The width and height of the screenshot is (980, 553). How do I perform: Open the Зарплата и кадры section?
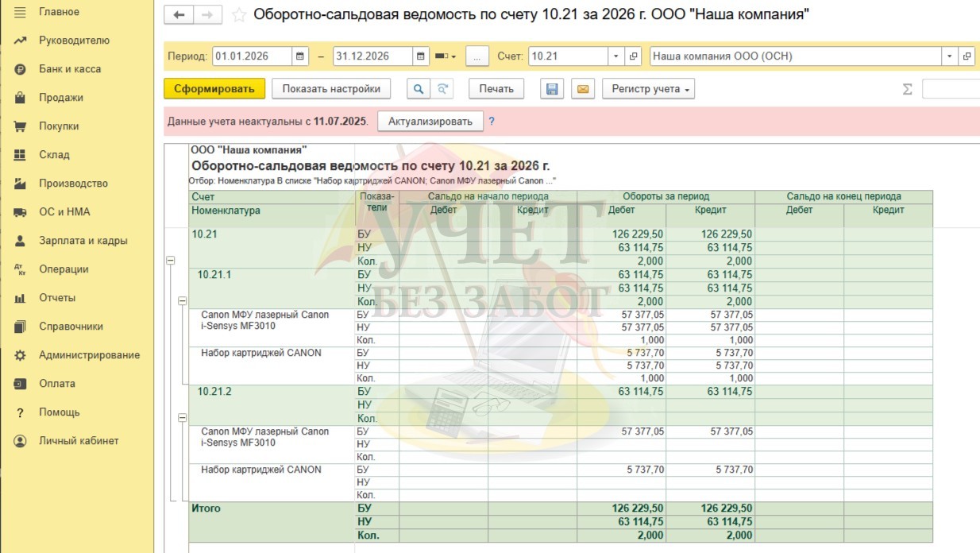tap(83, 241)
